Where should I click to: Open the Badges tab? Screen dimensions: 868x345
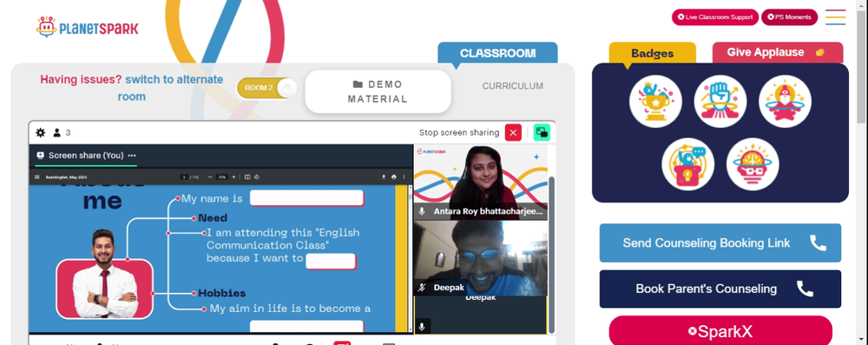click(652, 53)
